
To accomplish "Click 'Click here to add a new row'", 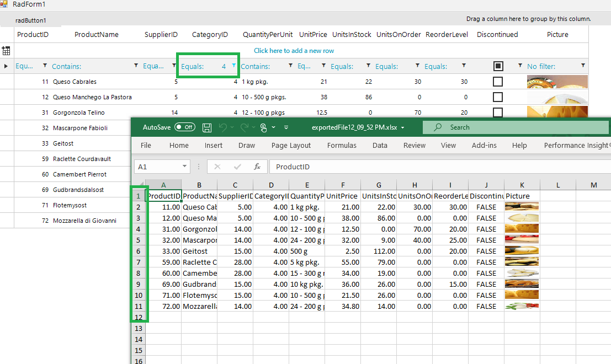I will [x=294, y=51].
